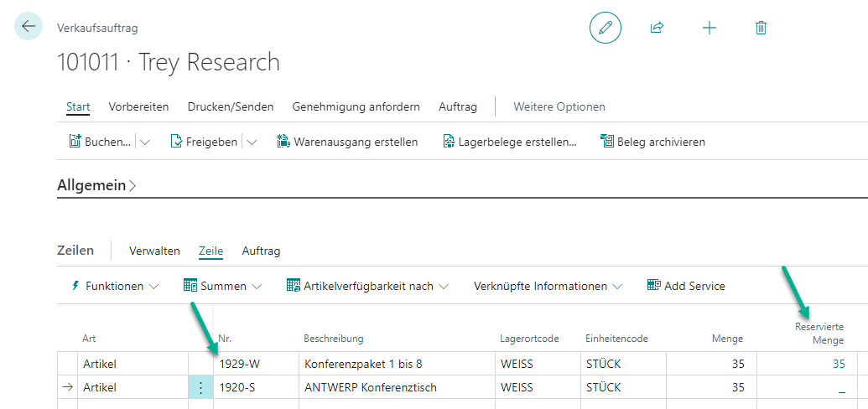The image size is (868, 409).
Task: Click WEISS cell in 1920-S row
Action: coord(538,387)
